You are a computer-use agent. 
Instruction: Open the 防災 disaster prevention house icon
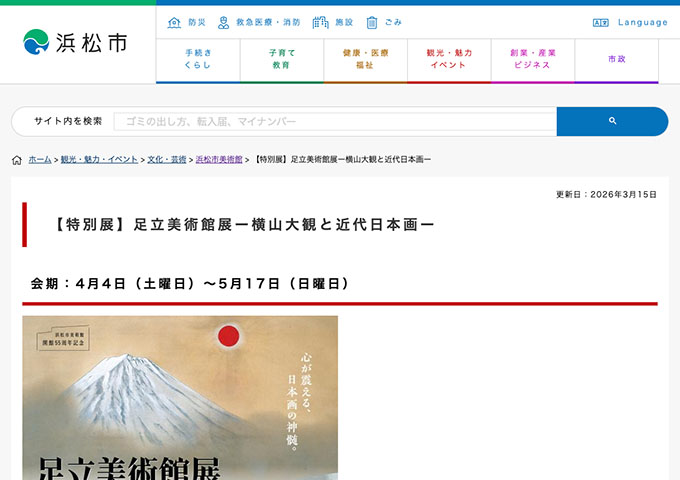coord(174,22)
